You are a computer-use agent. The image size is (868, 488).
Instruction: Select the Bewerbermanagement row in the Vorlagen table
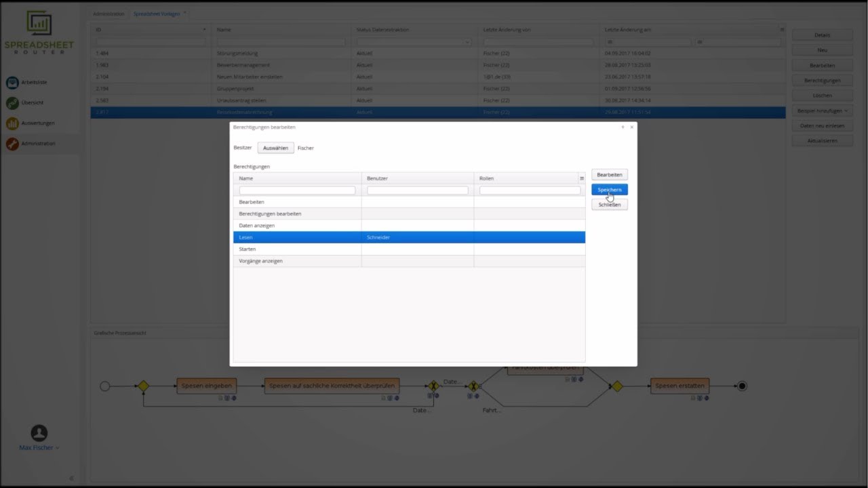coord(438,65)
